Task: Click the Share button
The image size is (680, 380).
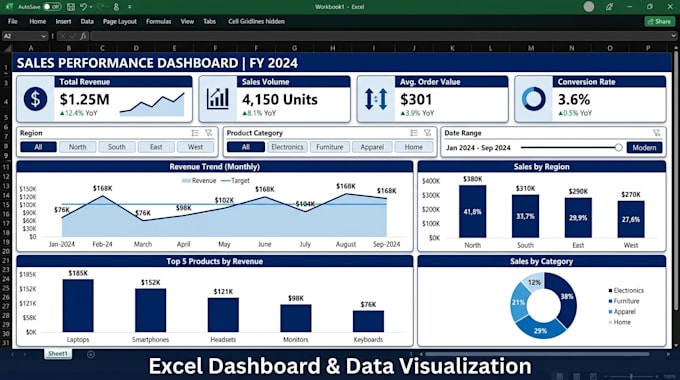Action: (660, 21)
